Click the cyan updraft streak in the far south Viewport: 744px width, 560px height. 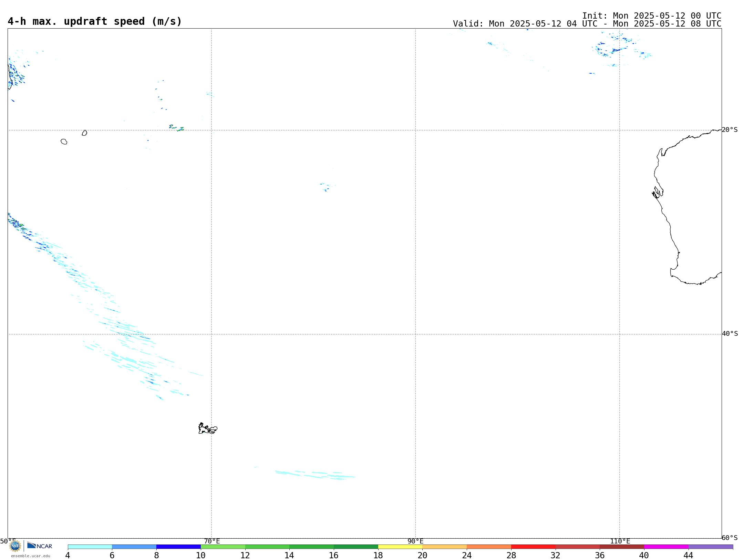315,475
